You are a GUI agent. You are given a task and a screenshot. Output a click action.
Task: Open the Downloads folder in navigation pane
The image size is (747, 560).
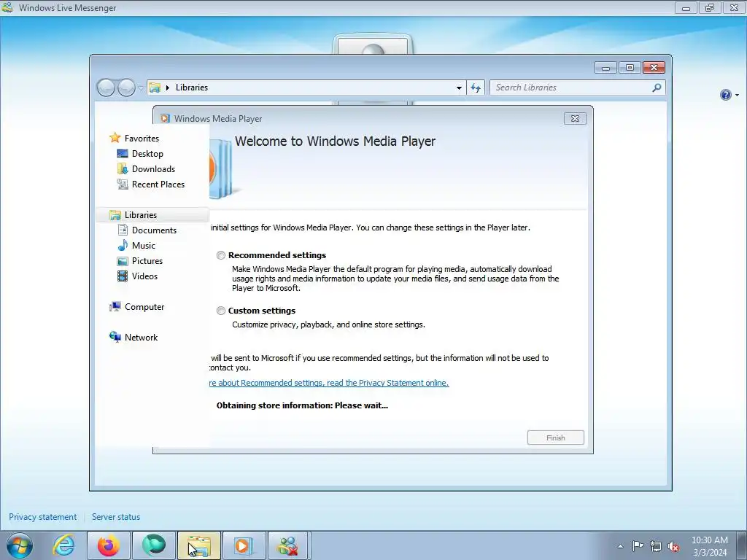click(x=153, y=169)
